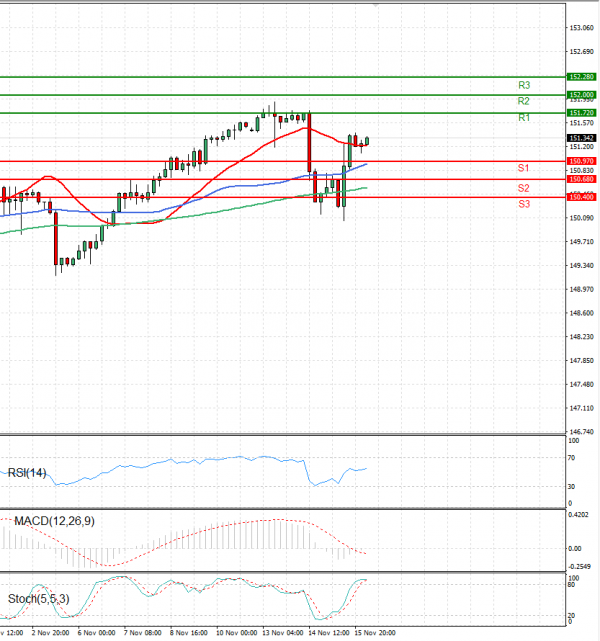
Task: Click the R1 resistance label
Action: pos(523,118)
